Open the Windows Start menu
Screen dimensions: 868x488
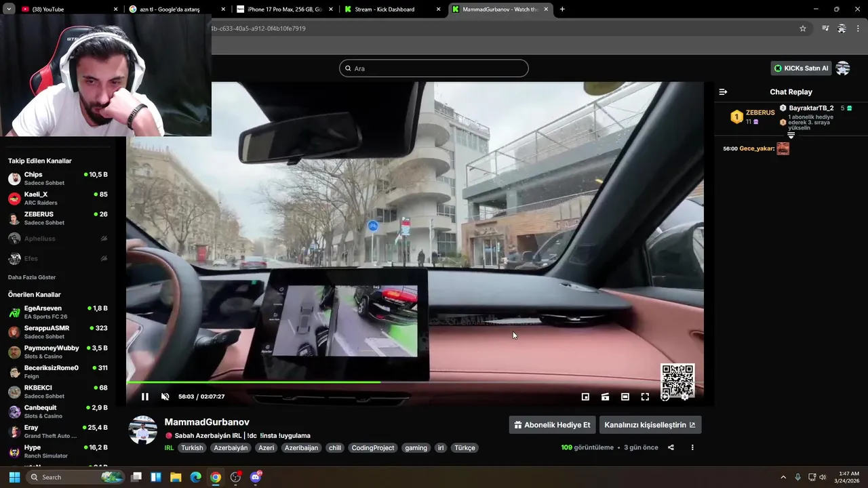click(14, 477)
